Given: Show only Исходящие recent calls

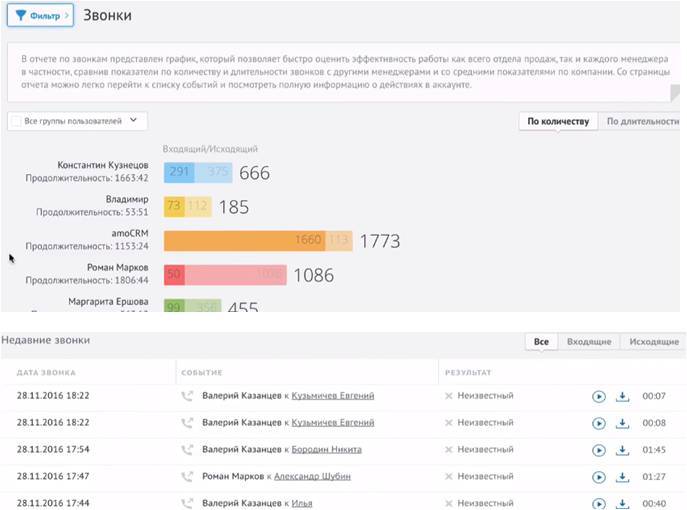Looking at the screenshot, I should 654,342.
